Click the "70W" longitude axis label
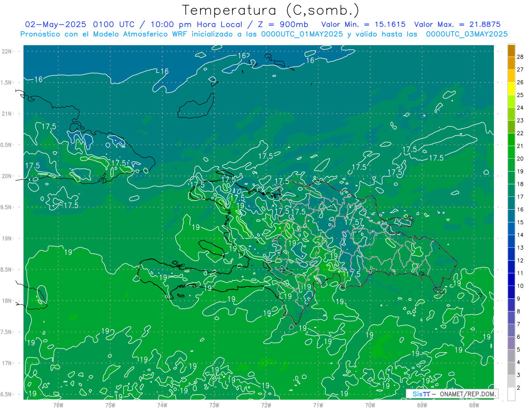The height and width of the screenshot is (411, 532). [370, 405]
